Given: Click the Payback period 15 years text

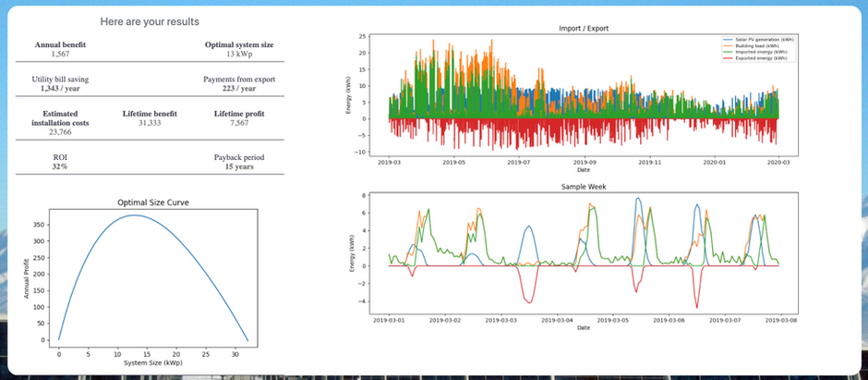Looking at the screenshot, I should pos(239,166).
